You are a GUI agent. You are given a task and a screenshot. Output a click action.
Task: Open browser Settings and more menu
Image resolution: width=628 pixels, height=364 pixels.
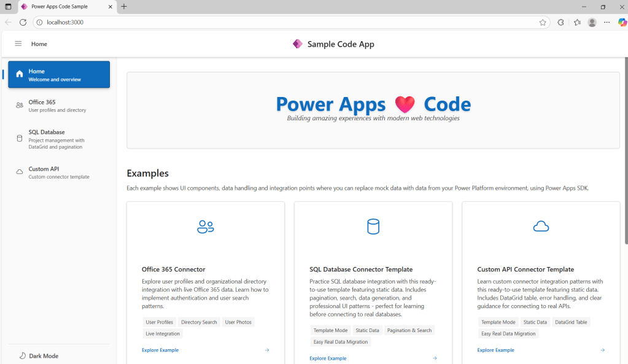(607, 22)
